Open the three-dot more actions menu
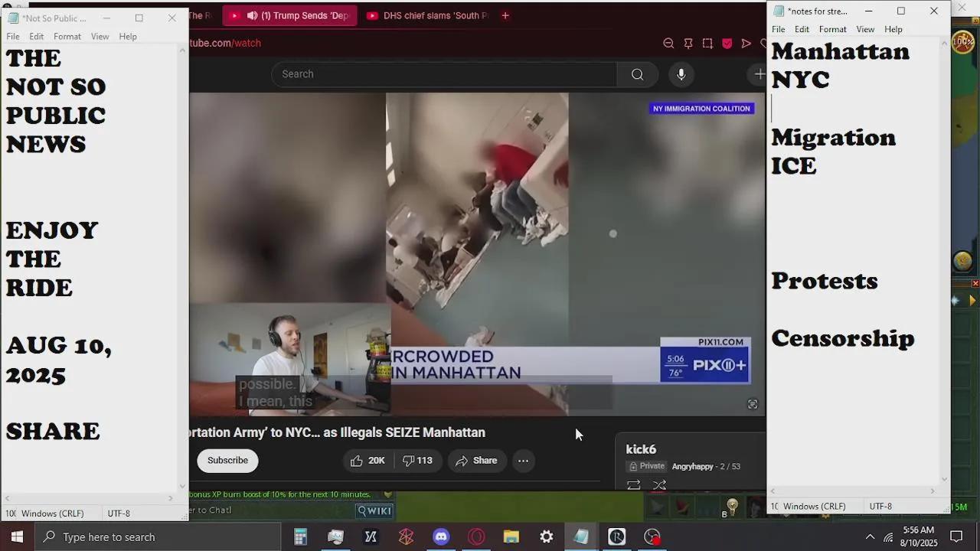Viewport: 980px width, 551px height. (x=523, y=461)
